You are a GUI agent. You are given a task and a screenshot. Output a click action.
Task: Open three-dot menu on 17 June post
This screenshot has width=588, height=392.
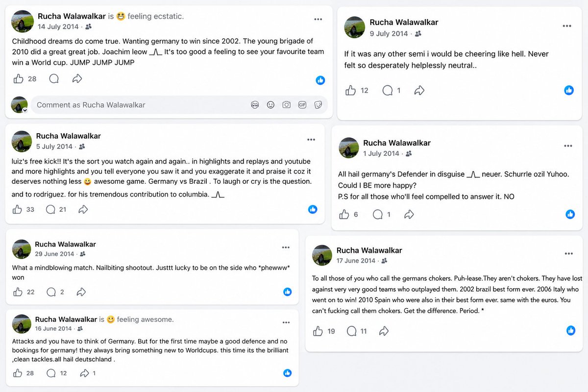[569, 254]
